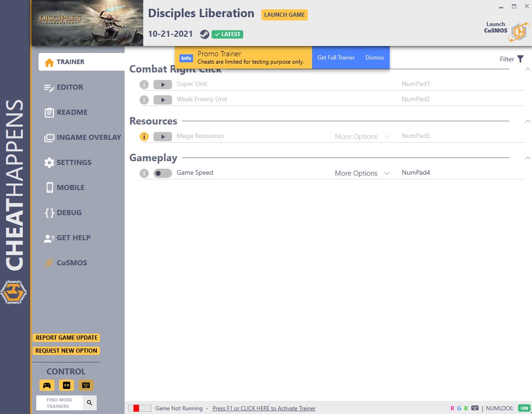Expand More Options for Mega Resources

[x=362, y=136]
